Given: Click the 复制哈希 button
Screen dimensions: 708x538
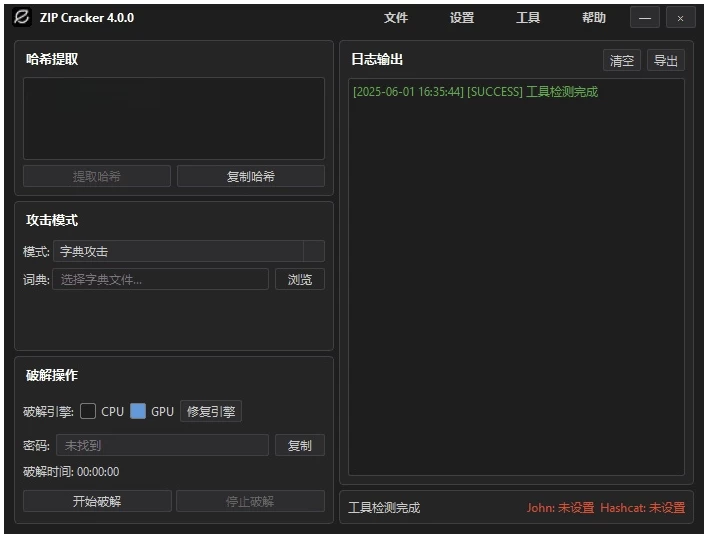Looking at the screenshot, I should pyautogui.click(x=251, y=176).
